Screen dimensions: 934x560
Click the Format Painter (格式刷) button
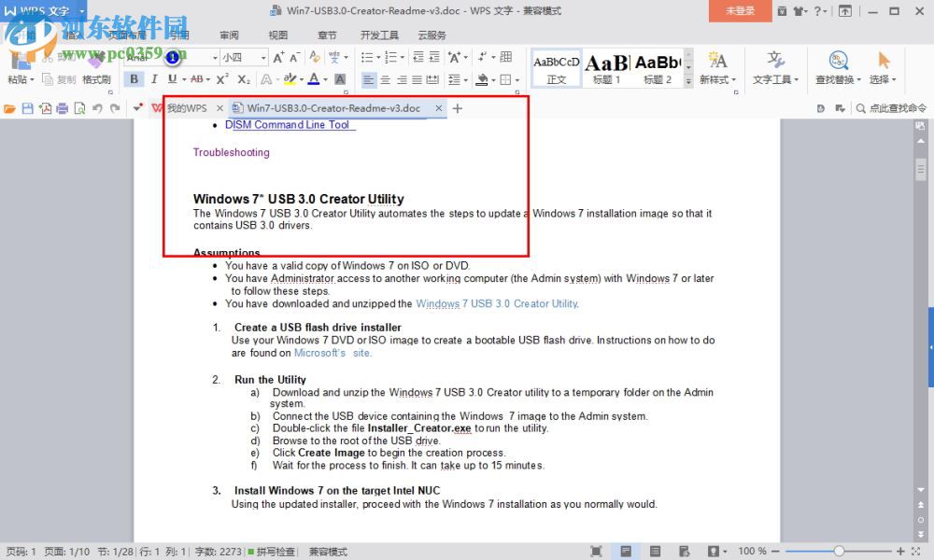point(96,79)
